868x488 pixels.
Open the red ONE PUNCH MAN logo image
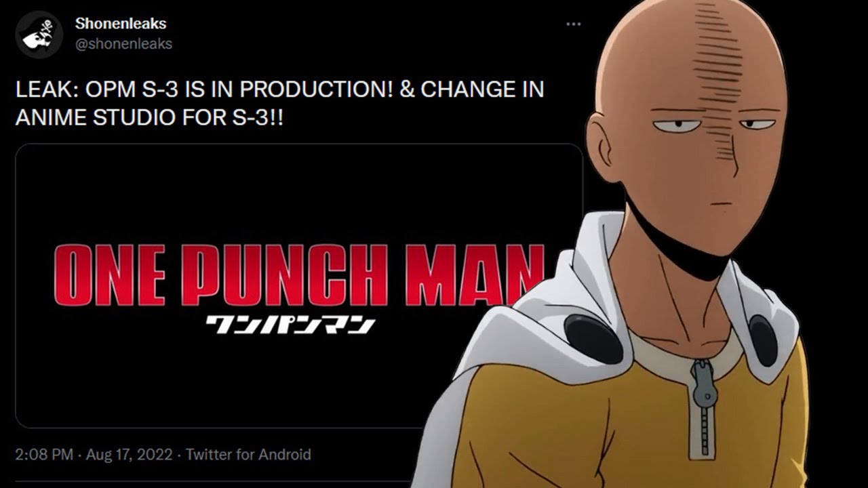[298, 274]
